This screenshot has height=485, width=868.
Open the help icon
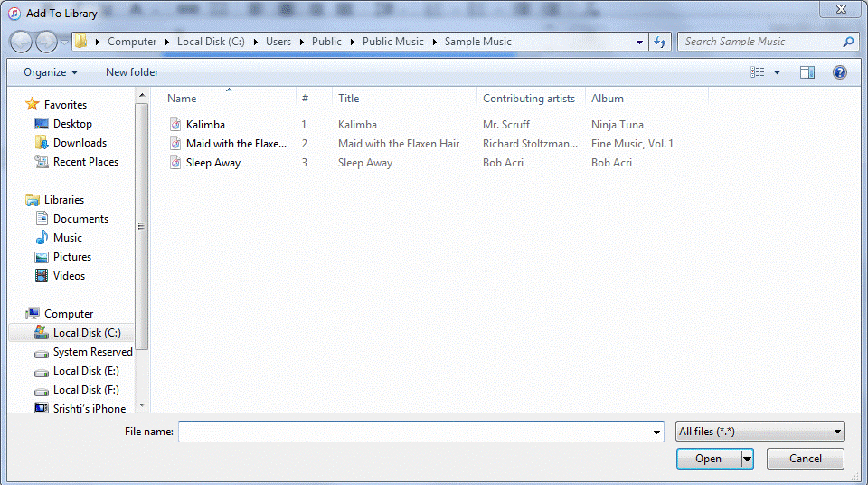click(x=840, y=72)
